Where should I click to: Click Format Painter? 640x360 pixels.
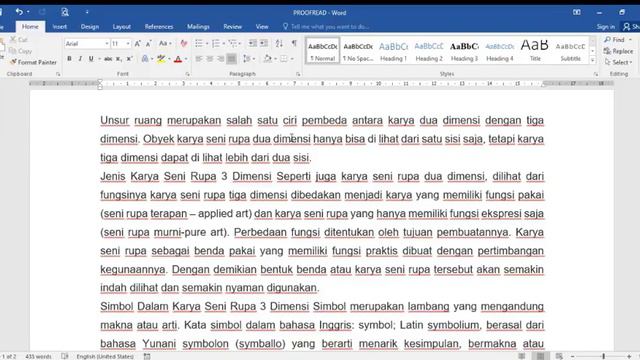click(x=33, y=62)
